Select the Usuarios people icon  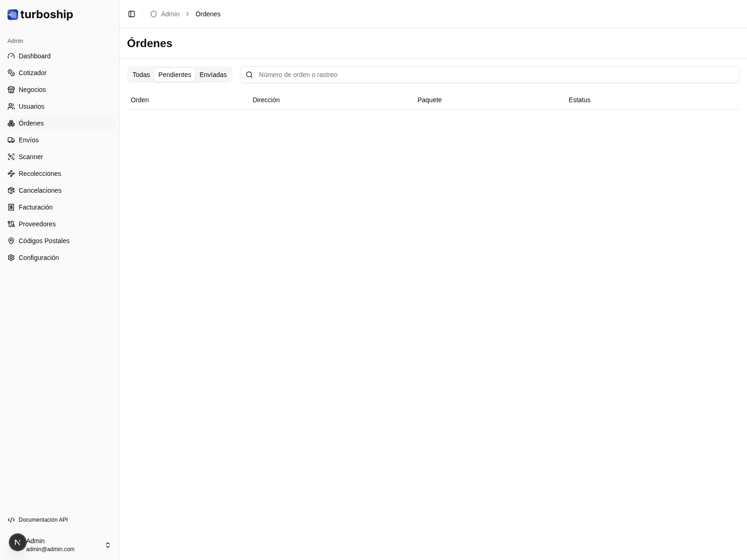11,106
